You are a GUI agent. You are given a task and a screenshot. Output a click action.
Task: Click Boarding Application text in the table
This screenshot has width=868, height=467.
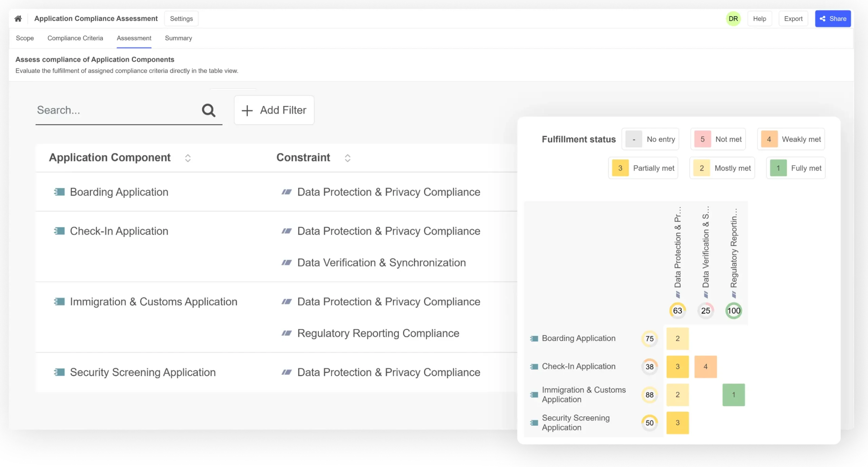(119, 192)
